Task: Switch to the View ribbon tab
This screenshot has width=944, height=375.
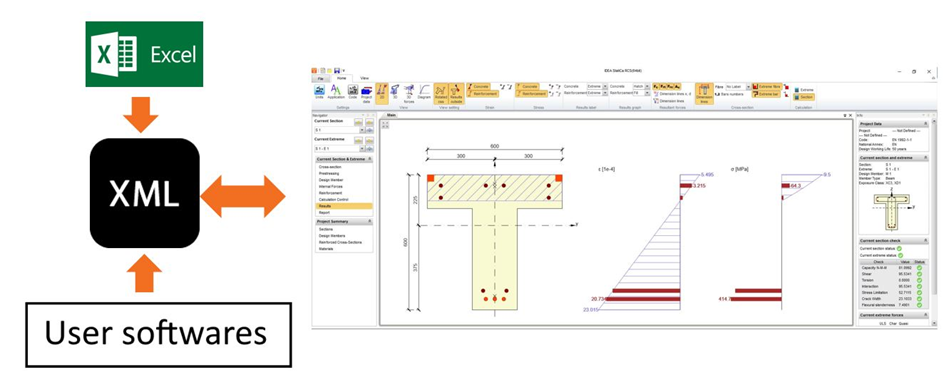Action: coord(364,78)
